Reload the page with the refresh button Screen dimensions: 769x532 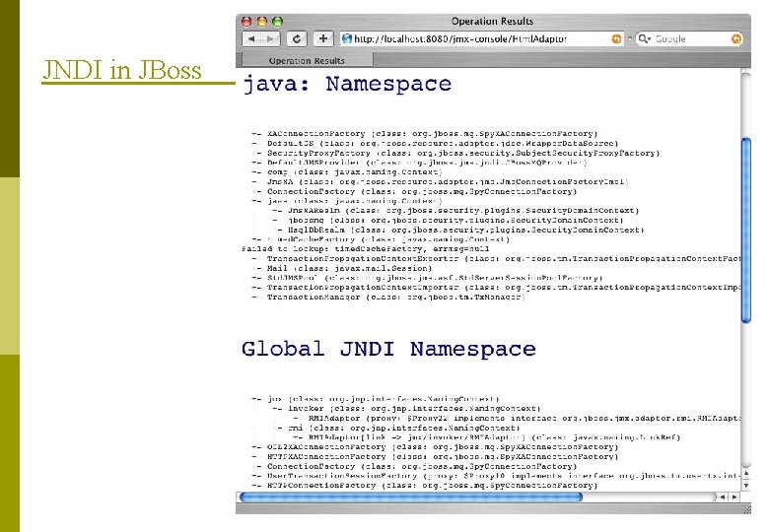[296, 38]
